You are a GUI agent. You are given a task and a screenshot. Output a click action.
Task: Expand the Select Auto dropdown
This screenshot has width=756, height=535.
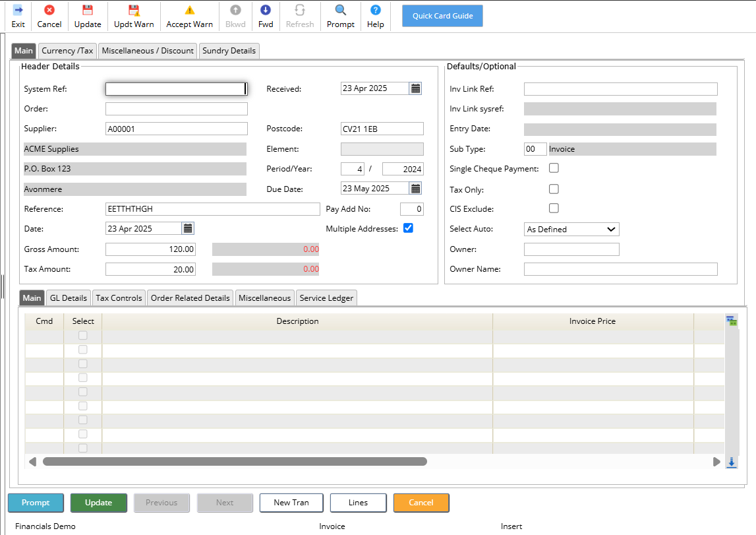click(x=571, y=230)
